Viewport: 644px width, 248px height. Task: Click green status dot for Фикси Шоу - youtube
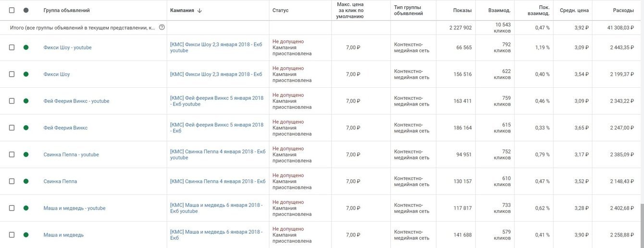(26, 47)
